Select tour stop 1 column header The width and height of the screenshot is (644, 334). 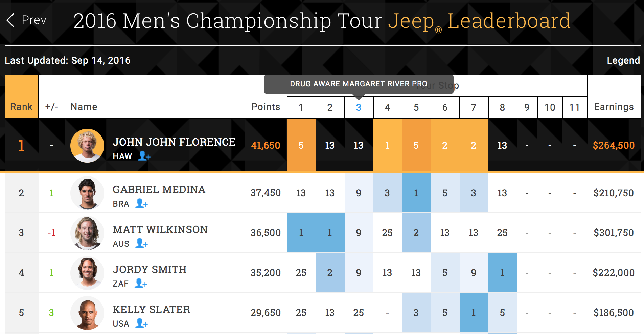301,107
